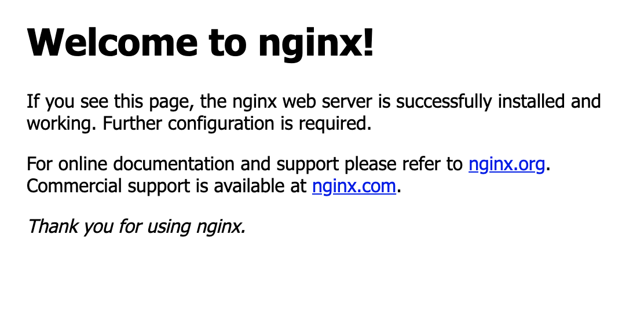
Task: Click the italic "Thank you for using nginx." line
Action: tap(136, 226)
